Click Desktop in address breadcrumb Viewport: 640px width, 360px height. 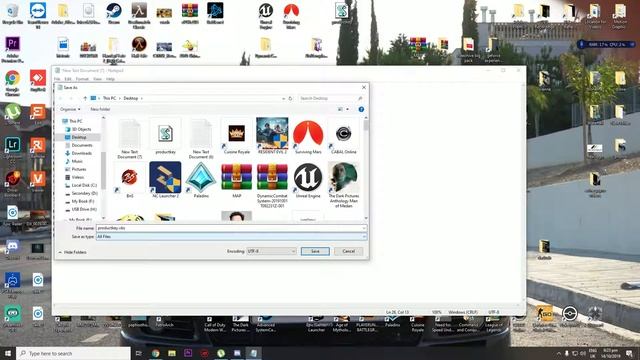point(131,98)
